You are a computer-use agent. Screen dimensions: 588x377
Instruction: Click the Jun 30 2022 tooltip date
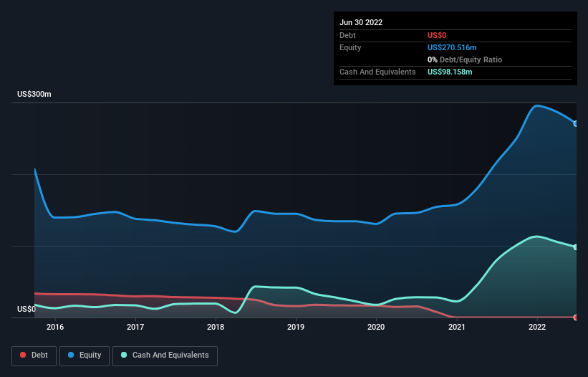361,22
